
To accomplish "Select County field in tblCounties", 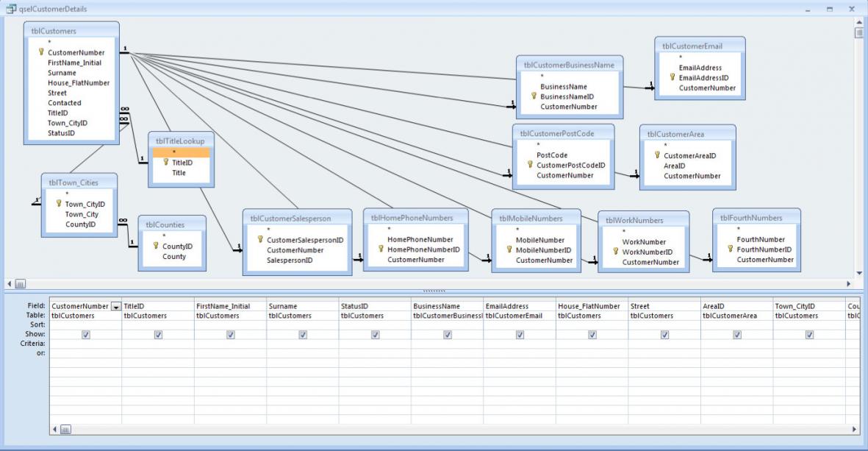I will pyautogui.click(x=174, y=257).
